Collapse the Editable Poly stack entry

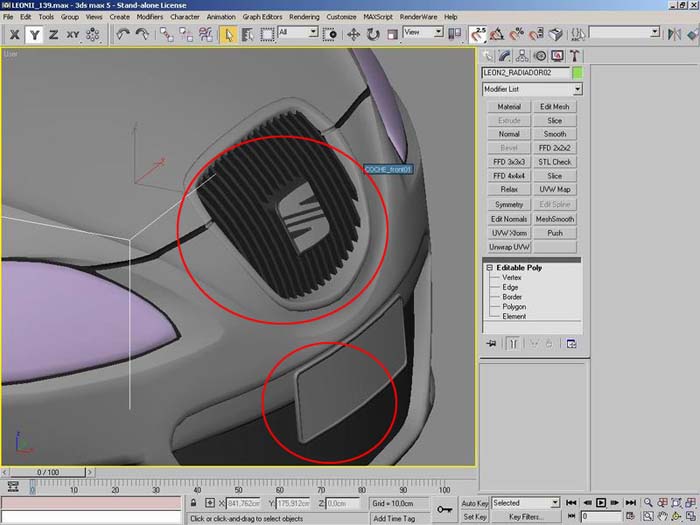point(489,268)
